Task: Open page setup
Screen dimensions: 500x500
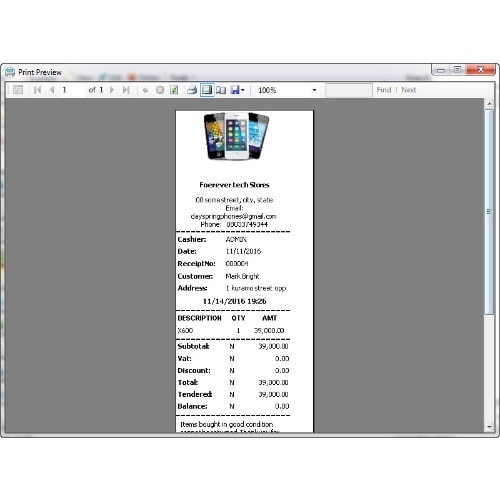Action: (x=221, y=90)
